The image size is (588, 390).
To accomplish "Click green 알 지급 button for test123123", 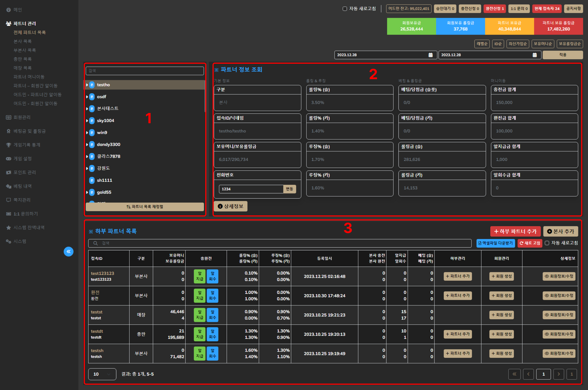I will (x=200, y=276).
